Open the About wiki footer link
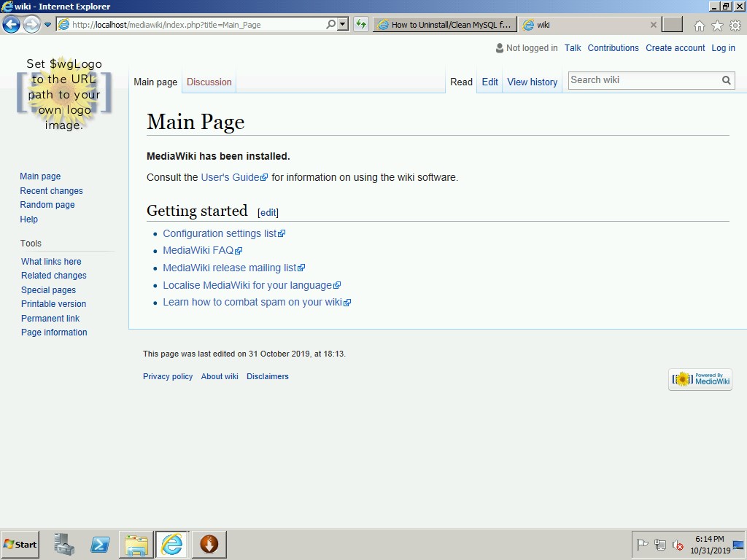Viewport: 747px width, 560px height. point(220,376)
